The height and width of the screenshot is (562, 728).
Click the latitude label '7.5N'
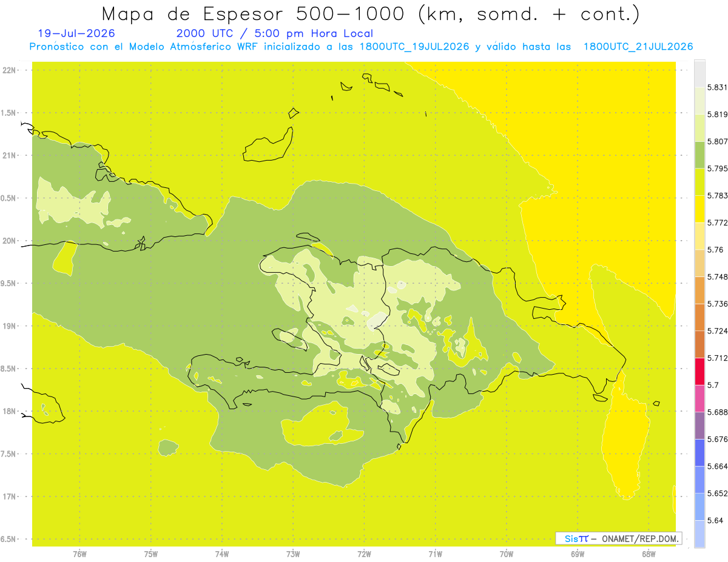(x=9, y=453)
